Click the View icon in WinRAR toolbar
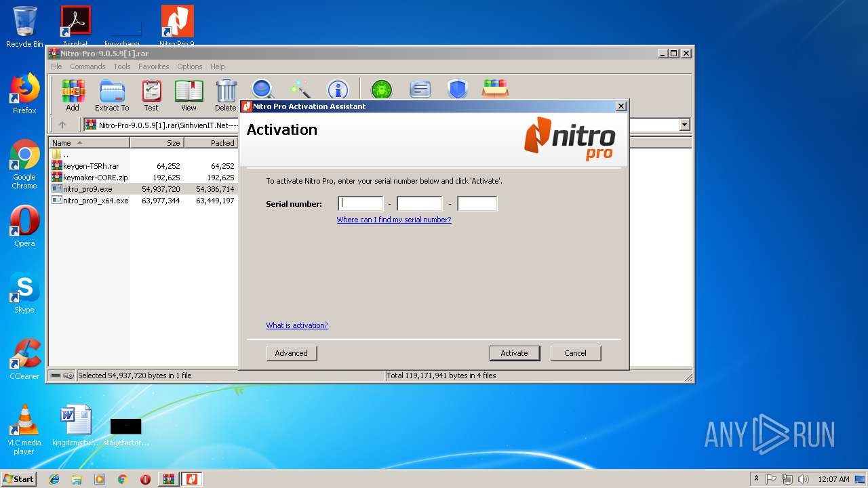 pyautogui.click(x=189, y=95)
